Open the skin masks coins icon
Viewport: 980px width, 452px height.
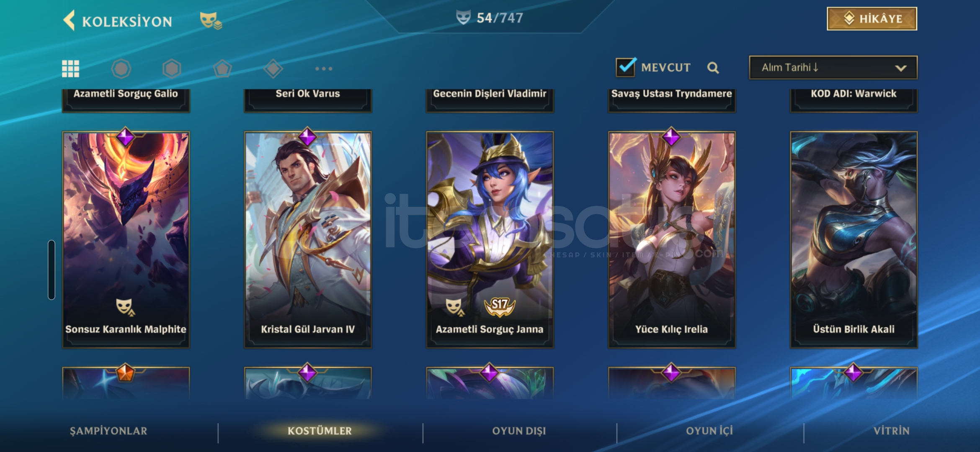211,21
